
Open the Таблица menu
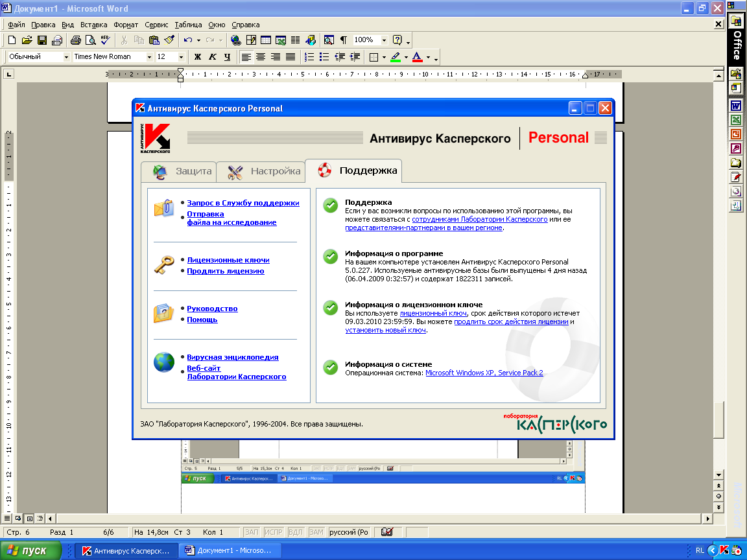click(x=188, y=25)
